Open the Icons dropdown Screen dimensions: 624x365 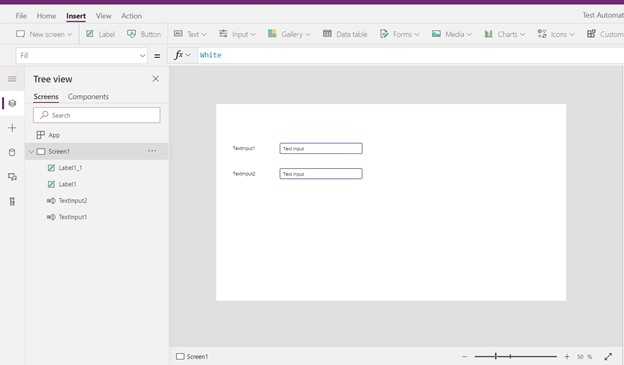[556, 34]
